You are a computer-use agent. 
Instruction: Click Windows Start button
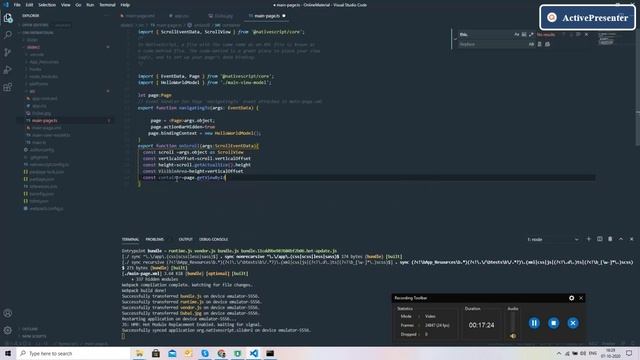tap(8, 353)
